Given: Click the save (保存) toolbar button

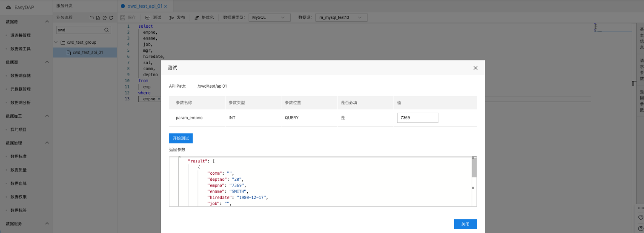Looking at the screenshot, I should tap(128, 17).
